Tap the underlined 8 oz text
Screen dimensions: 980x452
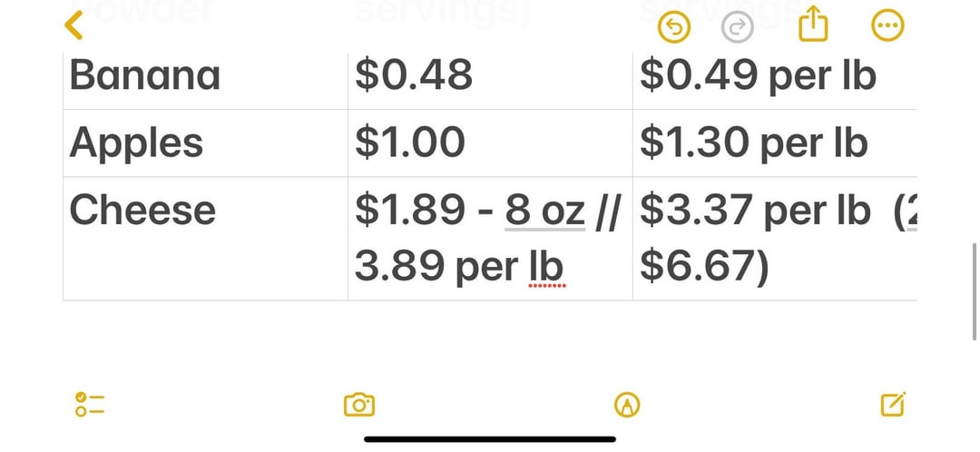tap(545, 211)
